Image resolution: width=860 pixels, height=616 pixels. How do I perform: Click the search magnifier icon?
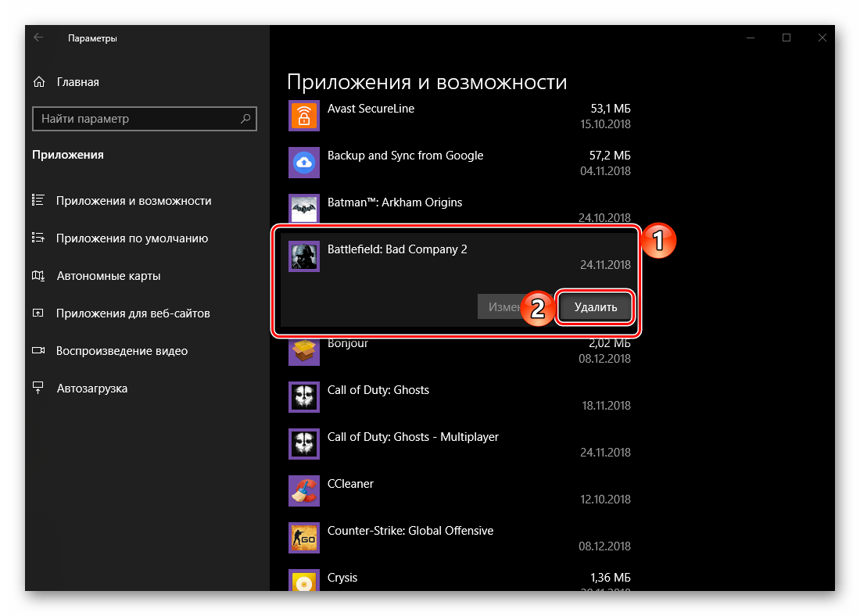tap(245, 119)
